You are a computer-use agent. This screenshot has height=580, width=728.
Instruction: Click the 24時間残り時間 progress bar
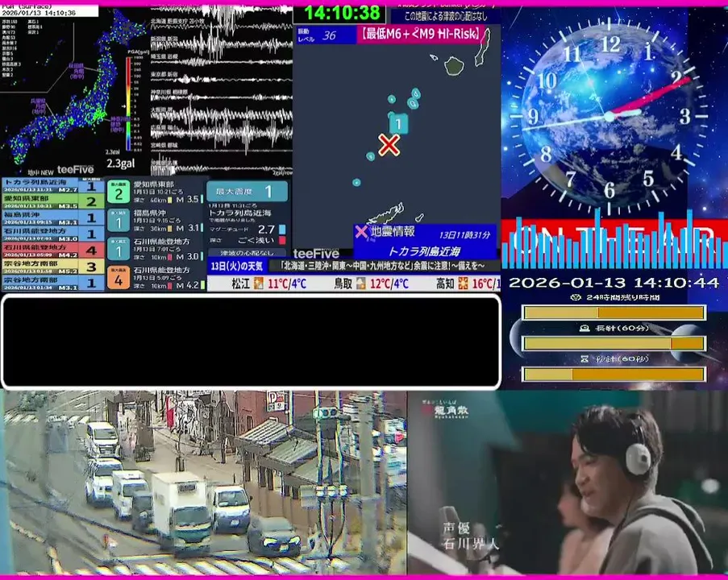click(x=614, y=313)
